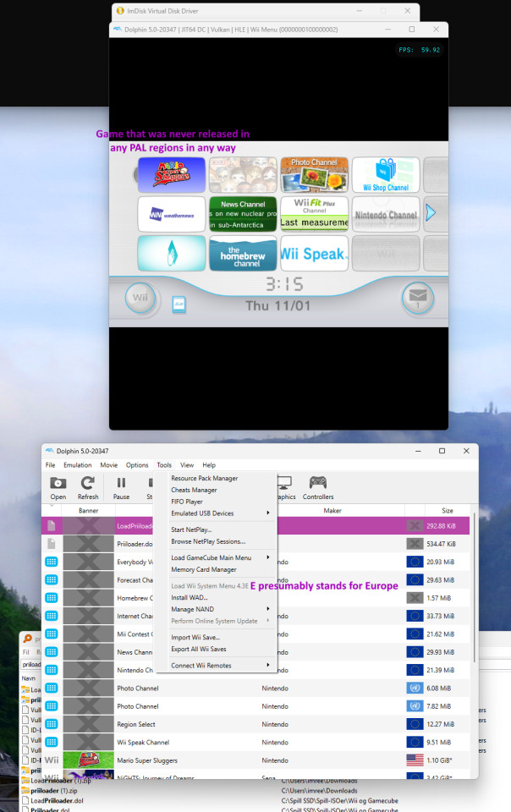This screenshot has height=812, width=511.
Task: Click the USA flag on Sluggers row
Action: pos(415,760)
